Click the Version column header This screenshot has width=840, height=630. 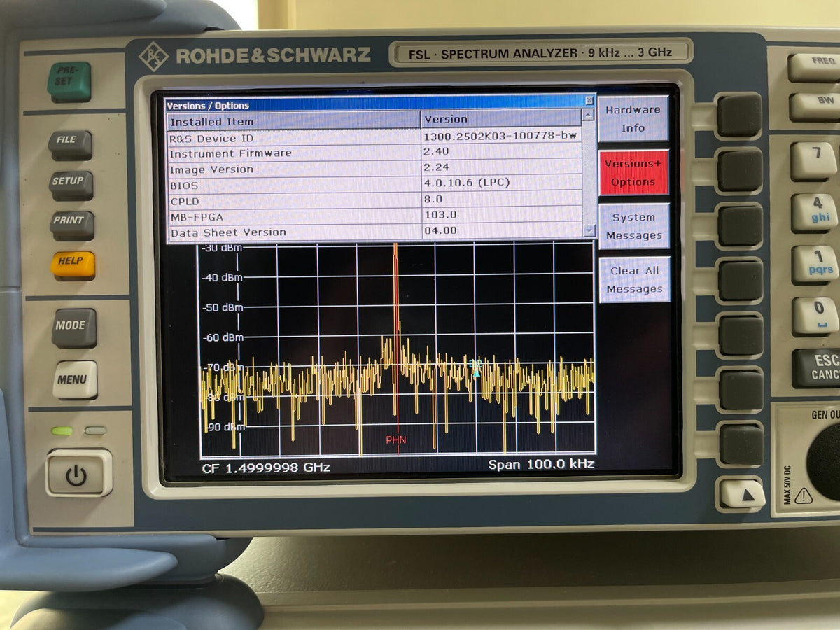tap(501, 119)
